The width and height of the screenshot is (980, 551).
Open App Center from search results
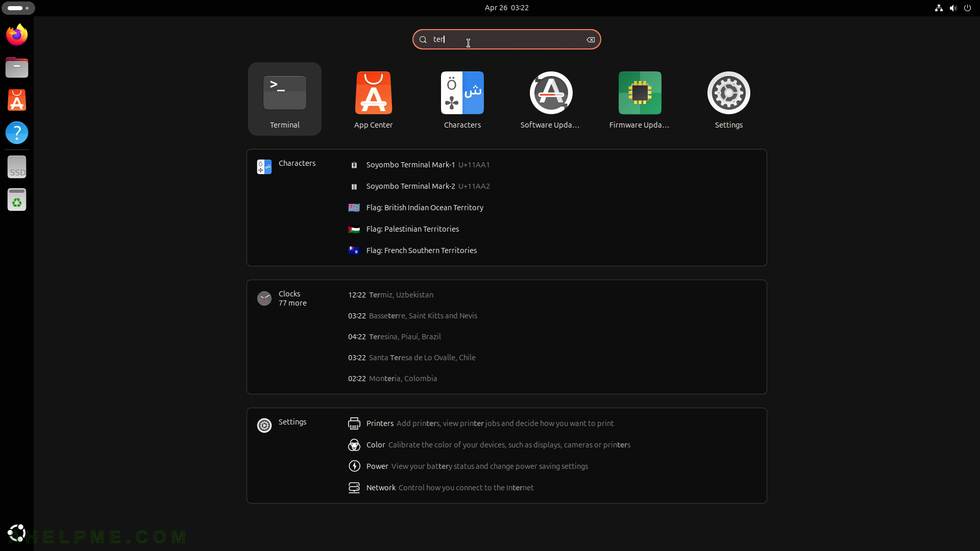pos(374,99)
